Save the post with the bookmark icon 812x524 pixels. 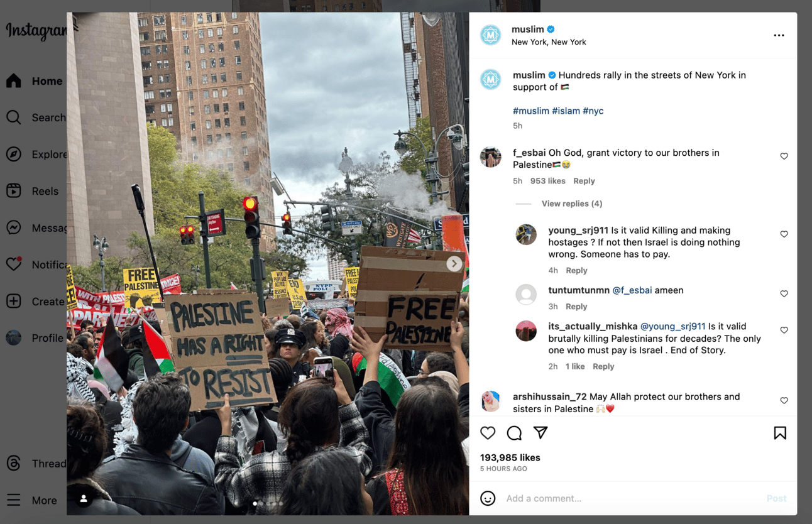pyautogui.click(x=780, y=433)
